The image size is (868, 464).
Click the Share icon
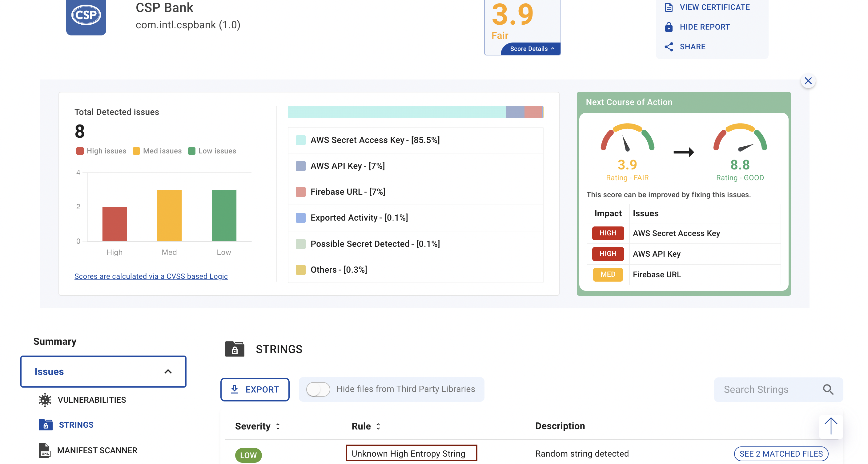pyautogui.click(x=669, y=47)
